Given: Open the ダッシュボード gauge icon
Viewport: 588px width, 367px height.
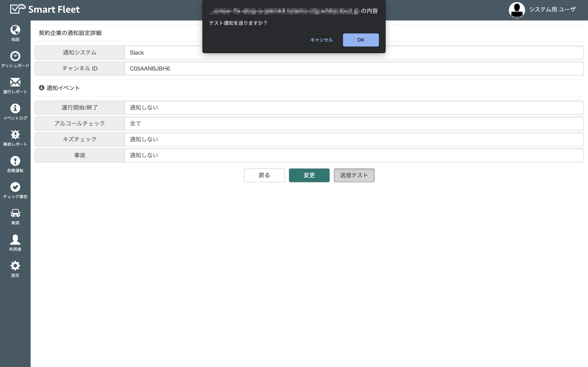Looking at the screenshot, I should pyautogui.click(x=15, y=56).
